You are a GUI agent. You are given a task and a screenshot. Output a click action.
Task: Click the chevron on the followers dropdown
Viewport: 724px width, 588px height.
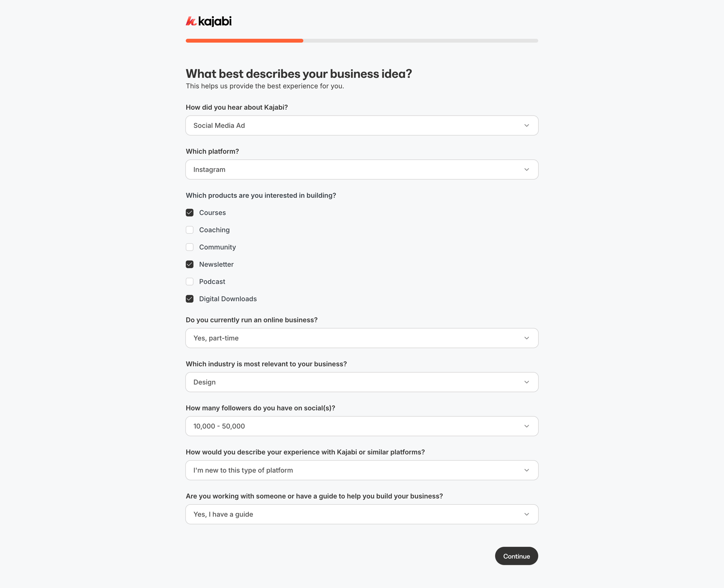pyautogui.click(x=526, y=426)
